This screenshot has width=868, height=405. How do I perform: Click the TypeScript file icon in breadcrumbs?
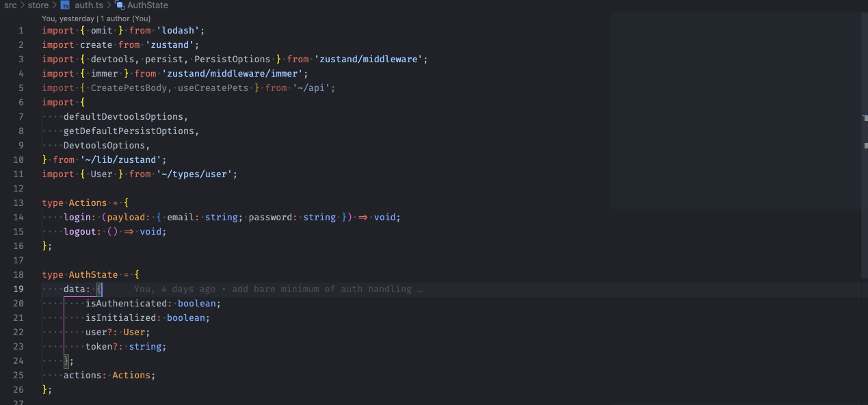coord(65,5)
